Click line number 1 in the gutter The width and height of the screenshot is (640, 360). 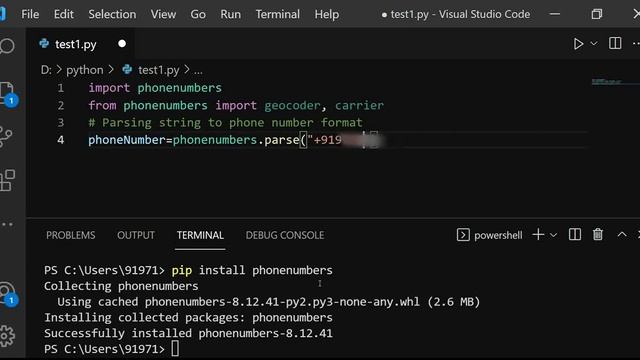coord(60,88)
